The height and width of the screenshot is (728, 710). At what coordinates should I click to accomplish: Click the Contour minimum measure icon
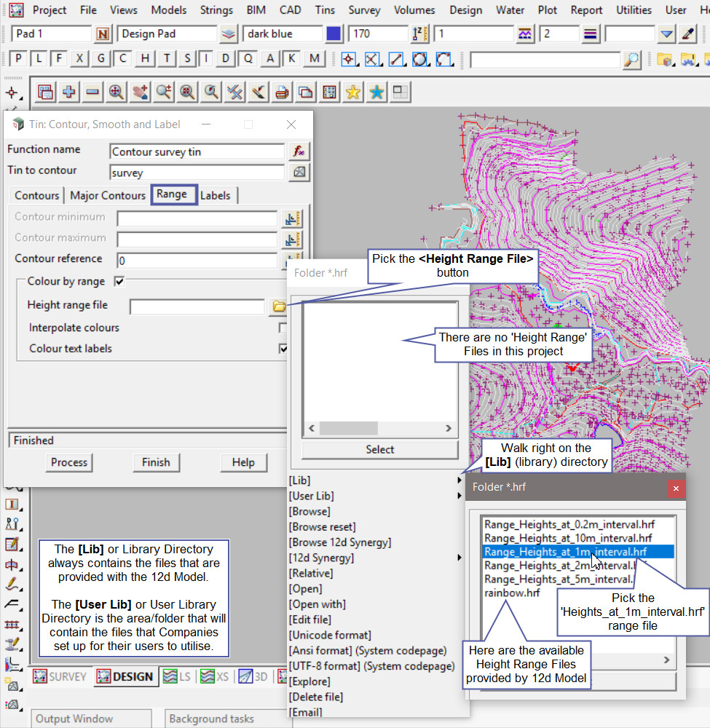[x=293, y=219]
